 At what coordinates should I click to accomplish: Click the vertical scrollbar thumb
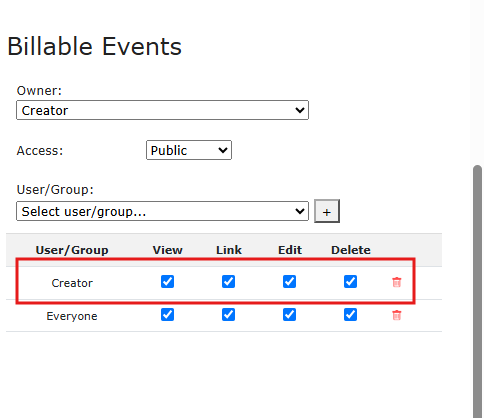(x=477, y=292)
